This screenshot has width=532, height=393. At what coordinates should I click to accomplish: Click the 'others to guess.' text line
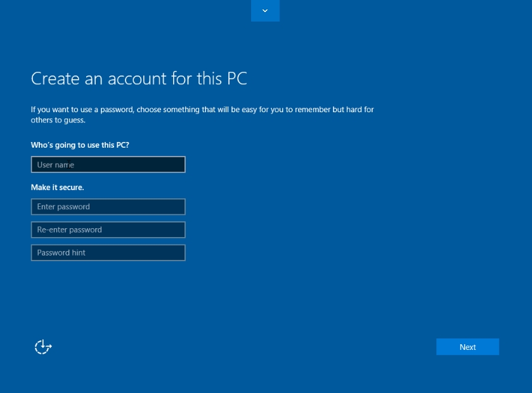(58, 120)
